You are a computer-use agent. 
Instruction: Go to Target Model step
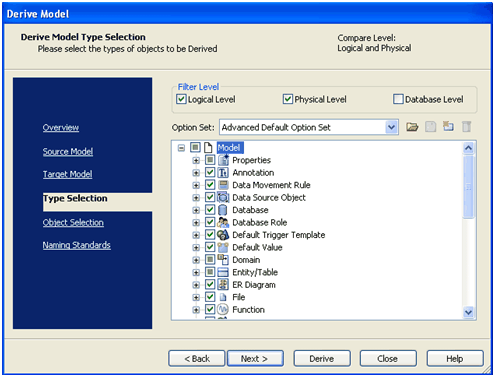point(67,174)
